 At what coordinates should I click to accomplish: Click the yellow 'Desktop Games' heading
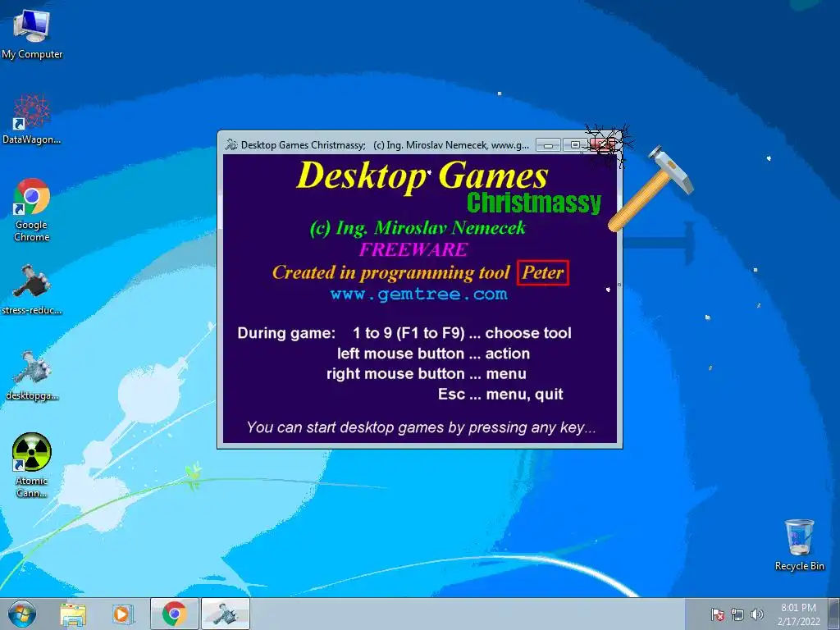click(422, 176)
